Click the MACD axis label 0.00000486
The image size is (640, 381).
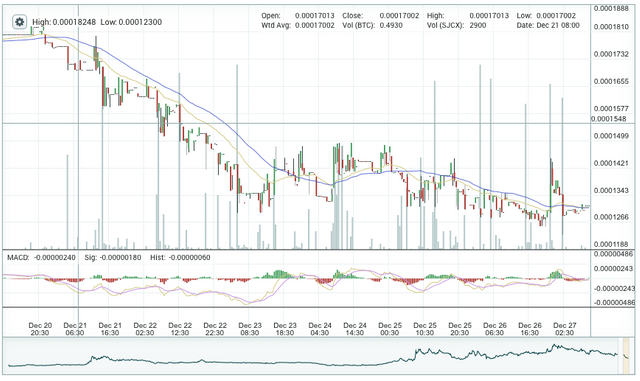click(613, 254)
